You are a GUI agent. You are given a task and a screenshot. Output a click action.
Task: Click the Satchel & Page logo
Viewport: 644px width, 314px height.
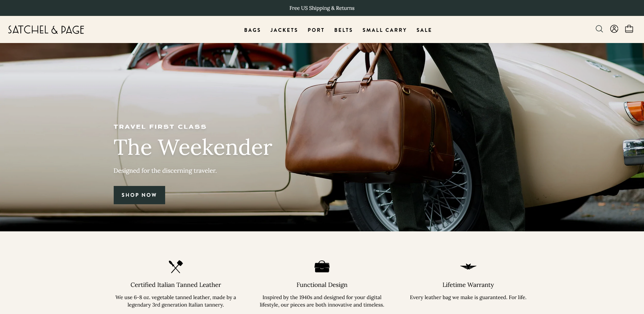point(46,30)
